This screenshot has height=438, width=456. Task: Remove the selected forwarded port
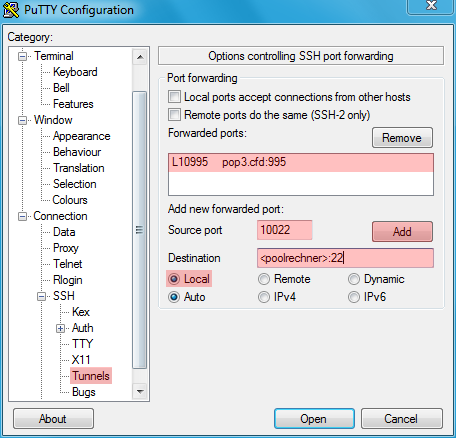pos(402,137)
